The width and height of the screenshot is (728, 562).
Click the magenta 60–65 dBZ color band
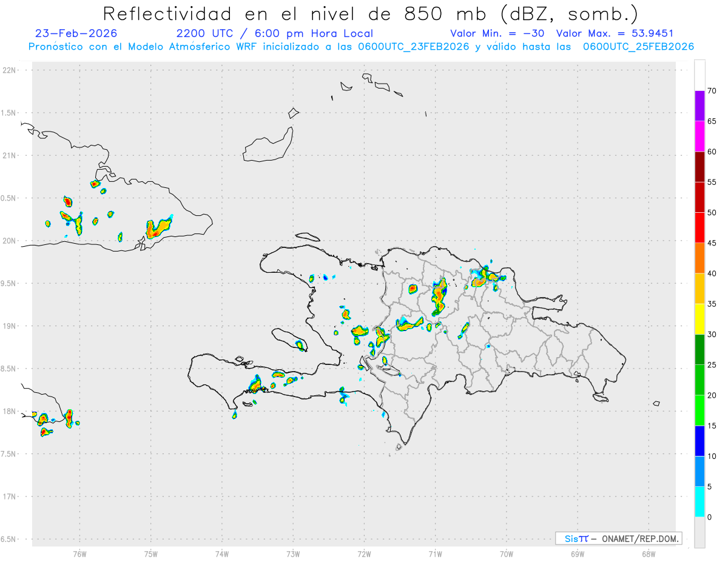coord(699,136)
